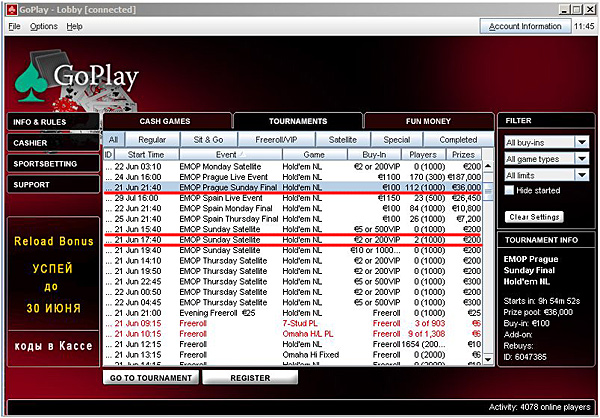600x418 pixels.
Task: Sort by the Game column header
Action: [315, 155]
